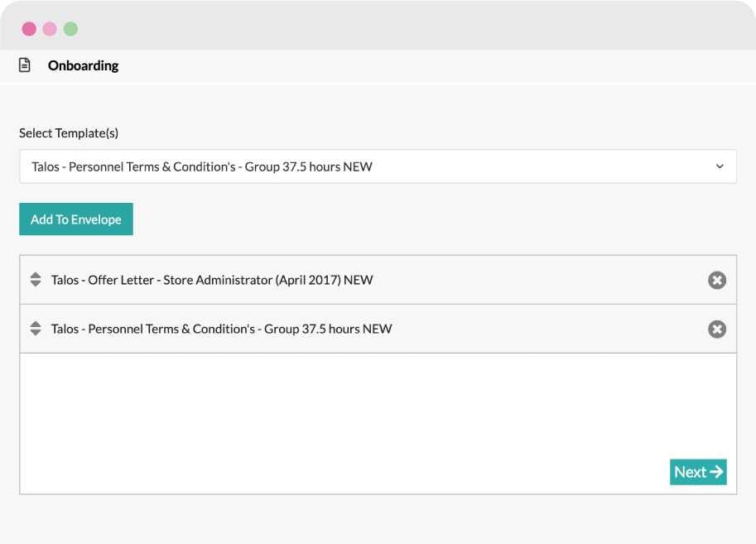Viewport: 756px width, 544px height.
Task: Click the arrow icon inside the Next button
Action: 715,472
